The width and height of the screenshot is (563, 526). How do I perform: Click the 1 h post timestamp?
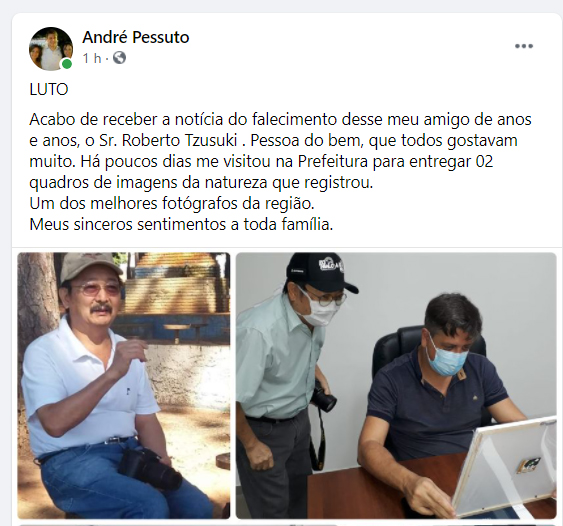(92, 58)
